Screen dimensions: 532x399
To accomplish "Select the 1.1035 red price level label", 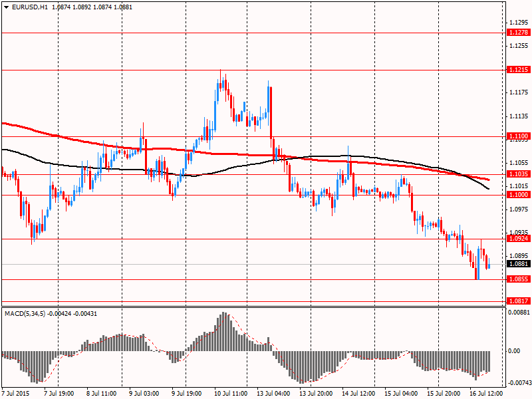I will point(519,174).
